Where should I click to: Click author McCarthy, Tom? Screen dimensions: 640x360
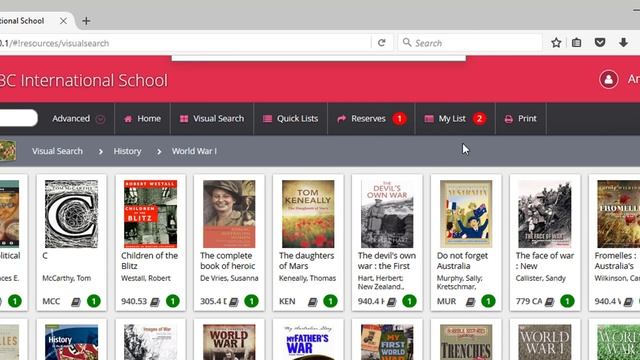[x=67, y=278]
